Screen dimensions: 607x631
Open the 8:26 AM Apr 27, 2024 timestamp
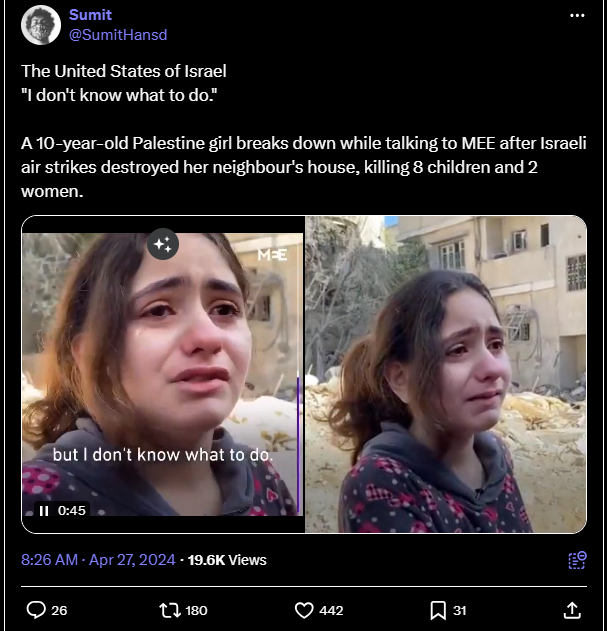98,560
